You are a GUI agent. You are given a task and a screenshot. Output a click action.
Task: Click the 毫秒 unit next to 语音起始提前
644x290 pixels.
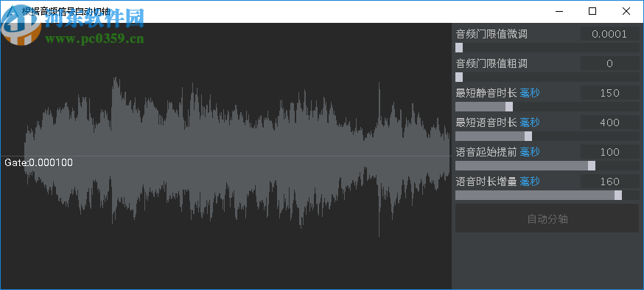click(x=530, y=152)
